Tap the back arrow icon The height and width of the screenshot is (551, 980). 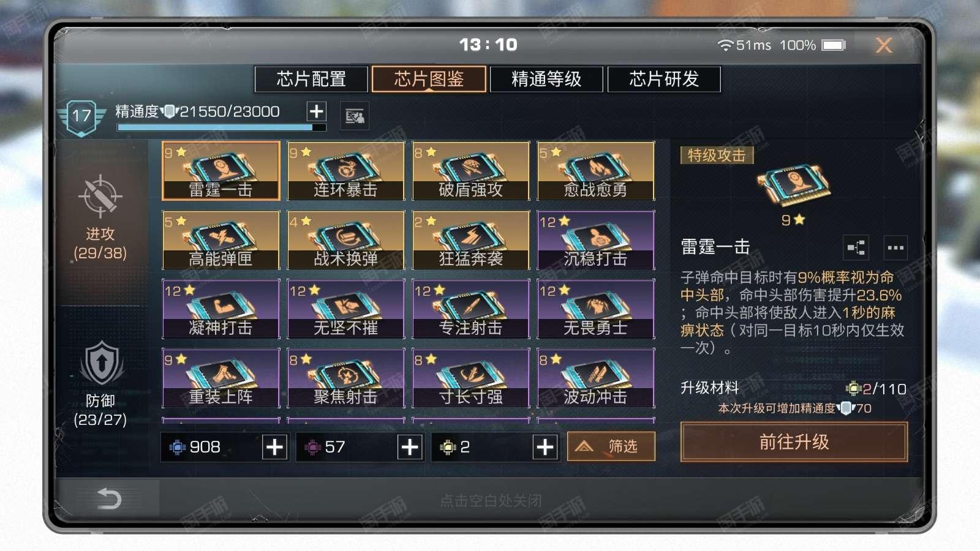coord(109,498)
